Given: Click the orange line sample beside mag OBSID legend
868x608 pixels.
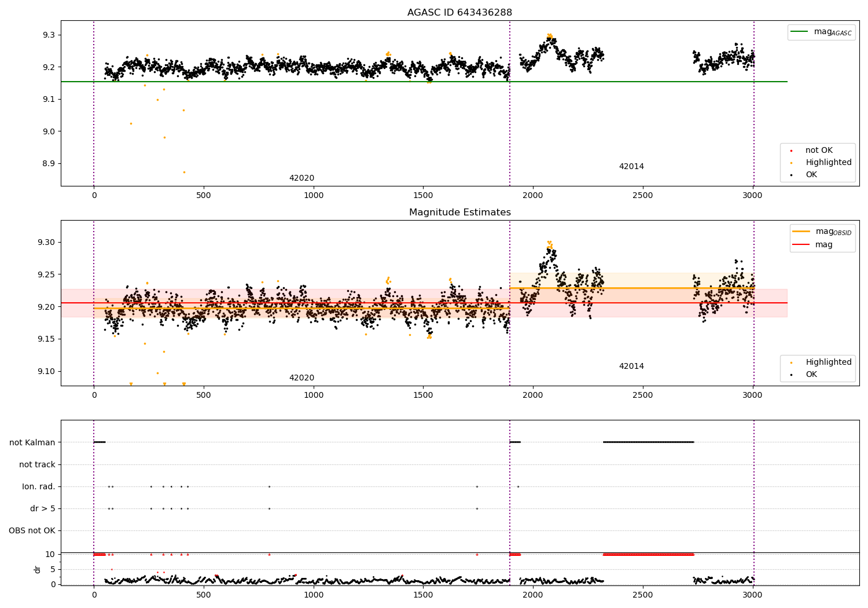Looking at the screenshot, I should click(x=801, y=232).
